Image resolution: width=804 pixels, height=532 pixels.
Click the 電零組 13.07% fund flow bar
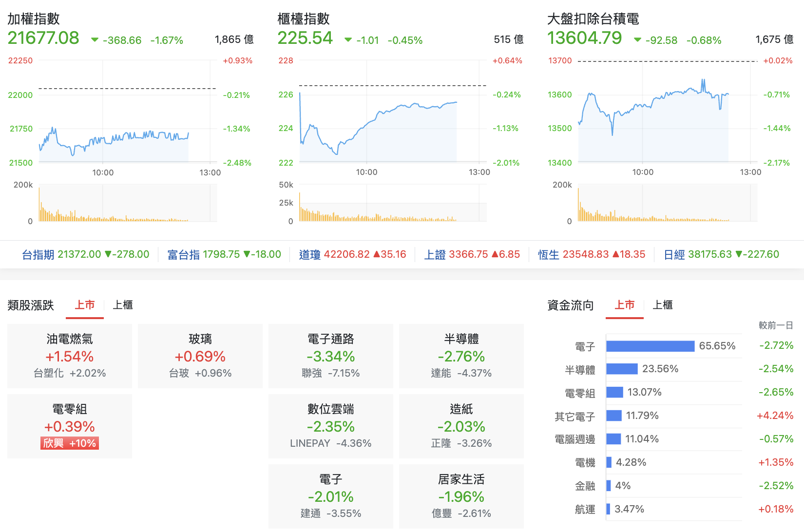(x=615, y=392)
